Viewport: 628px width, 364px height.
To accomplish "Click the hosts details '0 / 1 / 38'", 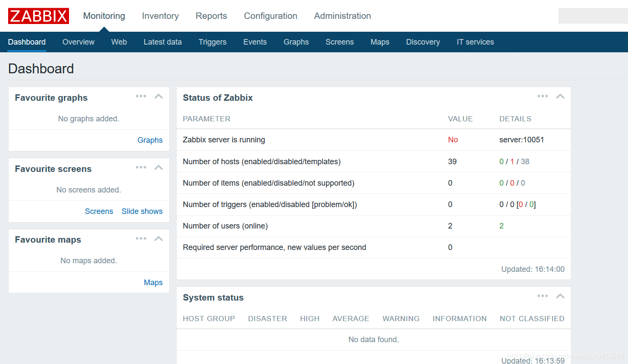I will 514,162.
